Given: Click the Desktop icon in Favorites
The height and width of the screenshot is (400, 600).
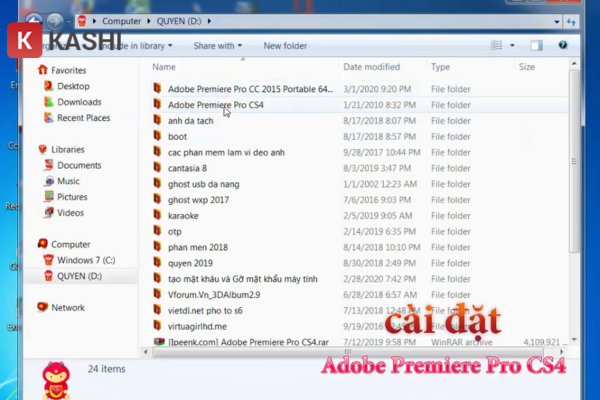Looking at the screenshot, I should [x=48, y=86].
